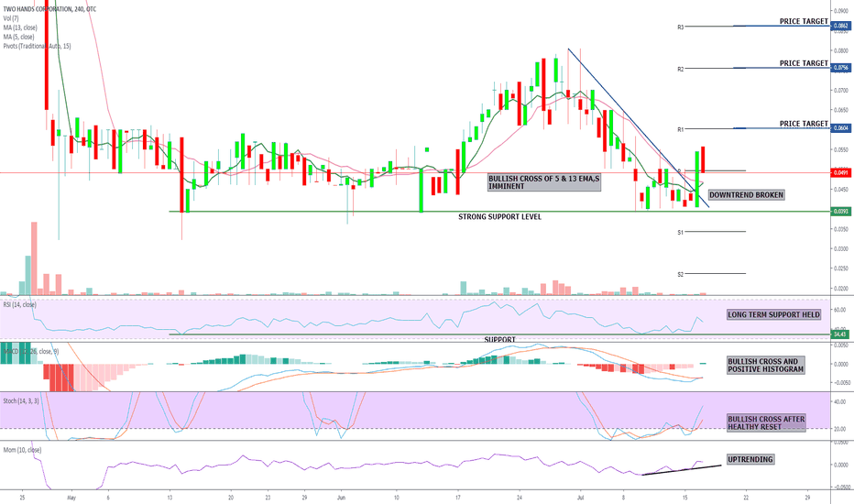Click the May label on time axis
Viewport: 854px width, 504px height.
pyautogui.click(x=71, y=498)
